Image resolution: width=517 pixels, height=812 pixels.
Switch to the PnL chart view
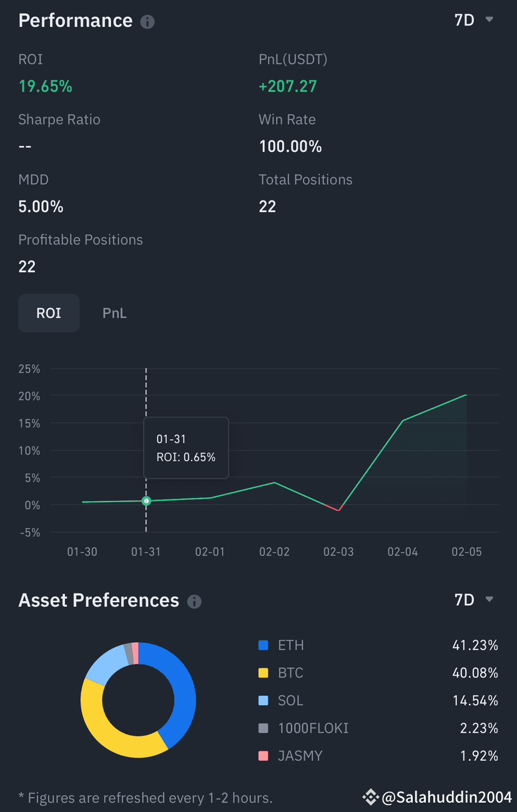coord(114,313)
